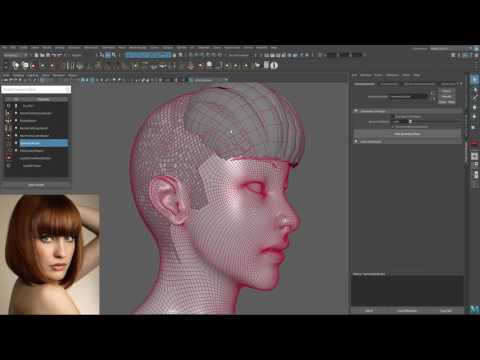This screenshot has width=480, height=360.
Task: Click the Presets button in Attribute Editor
Action: pos(446,96)
